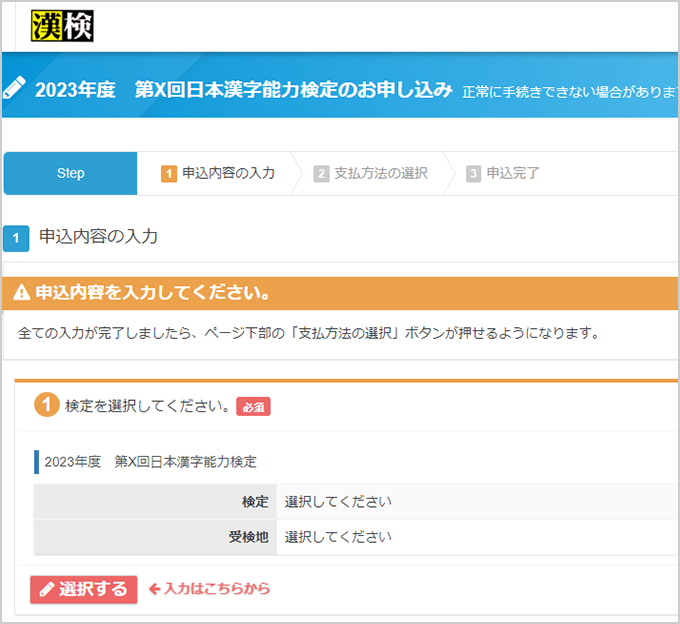This screenshot has height=624, width=680.
Task: Click the 漢検 logo
Action: 62,26
